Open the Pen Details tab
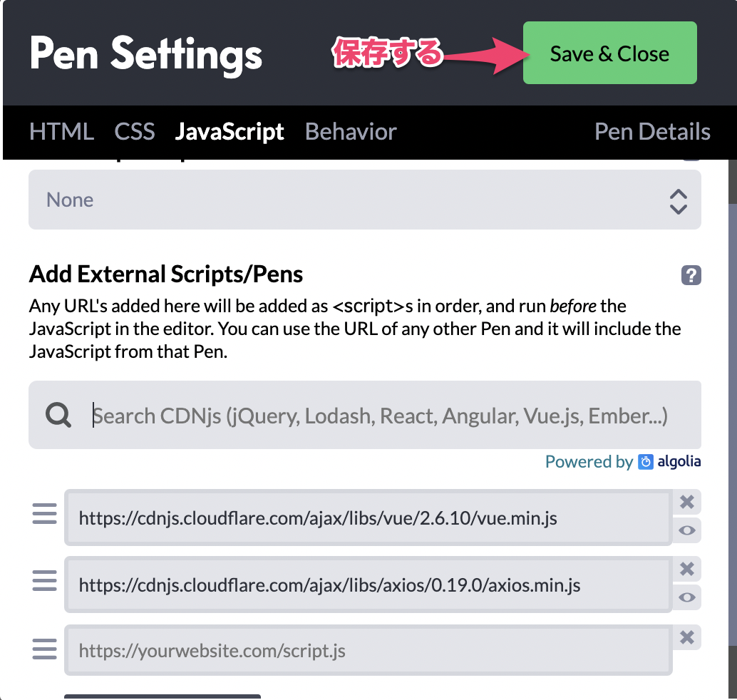 652,132
